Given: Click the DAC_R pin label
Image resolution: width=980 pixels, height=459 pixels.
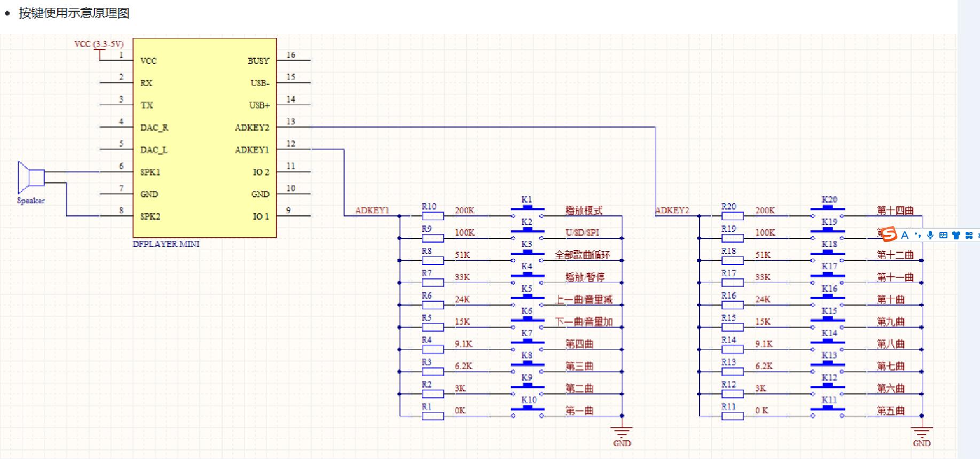Looking at the screenshot, I should 154,128.
